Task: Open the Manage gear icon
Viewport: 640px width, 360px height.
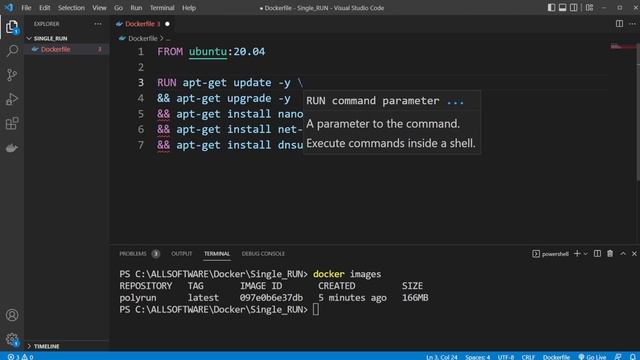Action: pos(12,339)
